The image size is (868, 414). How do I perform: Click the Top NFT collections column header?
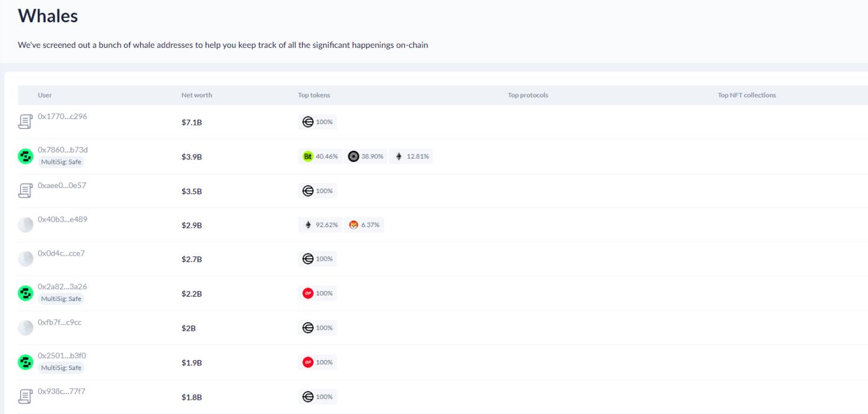[746, 95]
